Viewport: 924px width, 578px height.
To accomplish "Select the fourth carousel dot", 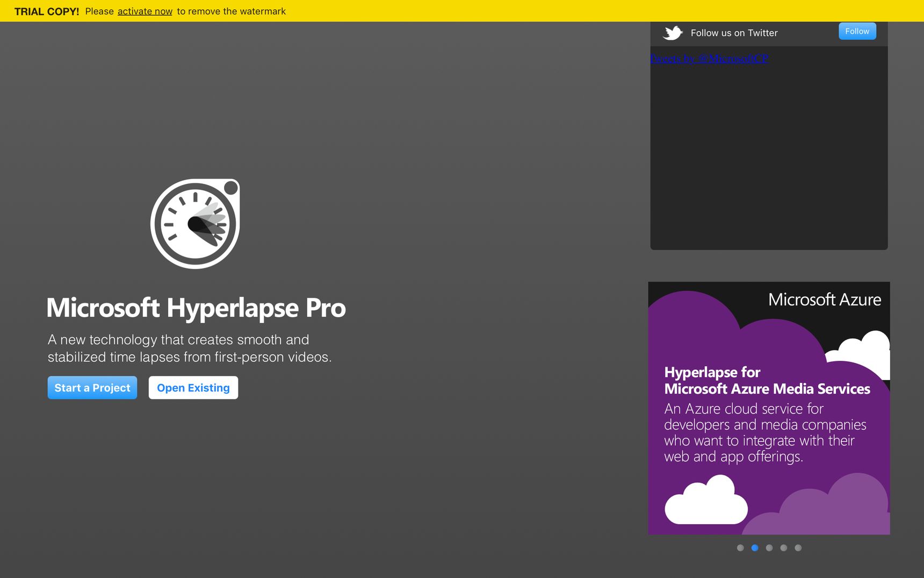I will (x=784, y=548).
